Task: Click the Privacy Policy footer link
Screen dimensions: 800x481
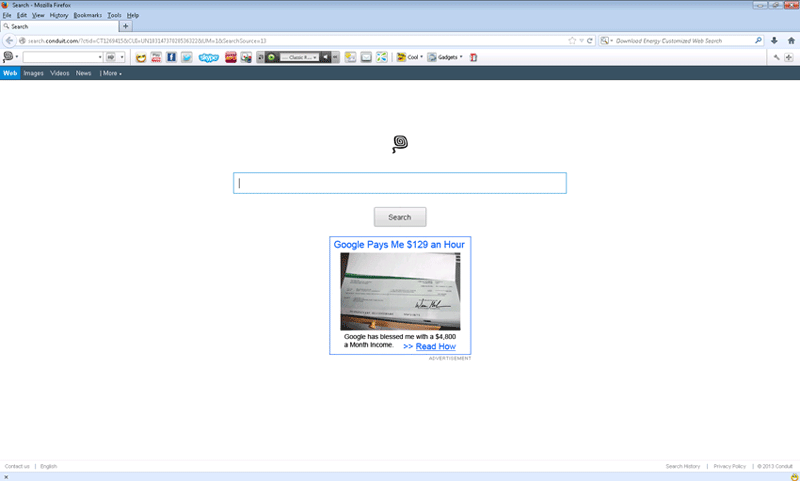Action: tap(729, 466)
